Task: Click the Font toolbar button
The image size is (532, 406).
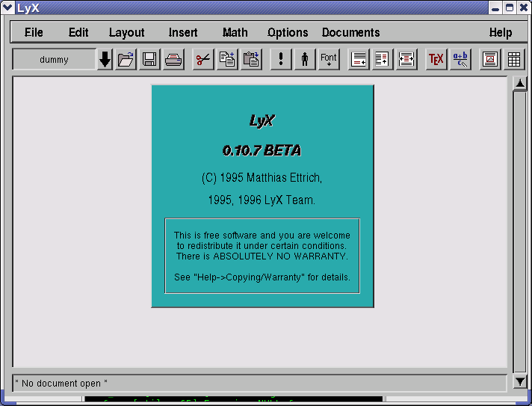Action: [329, 59]
